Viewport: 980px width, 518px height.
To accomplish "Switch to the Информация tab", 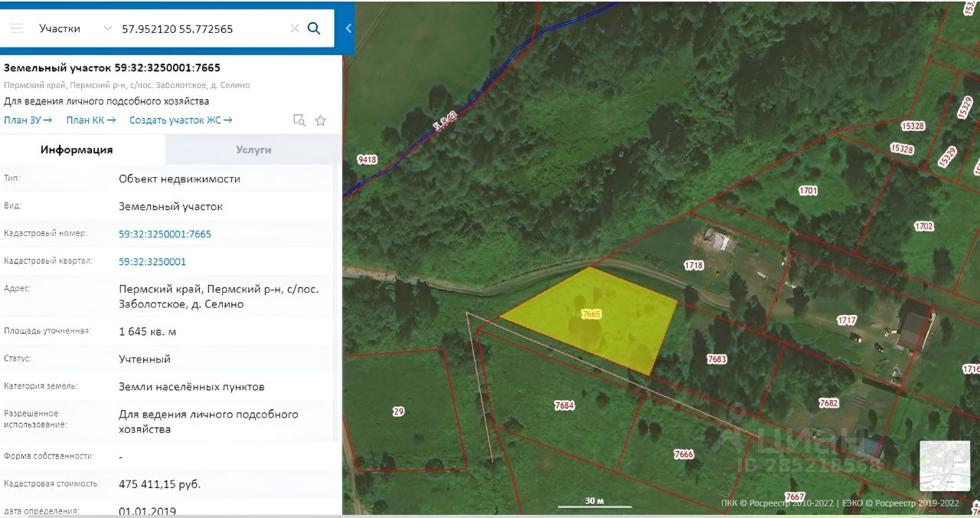I will (83, 149).
